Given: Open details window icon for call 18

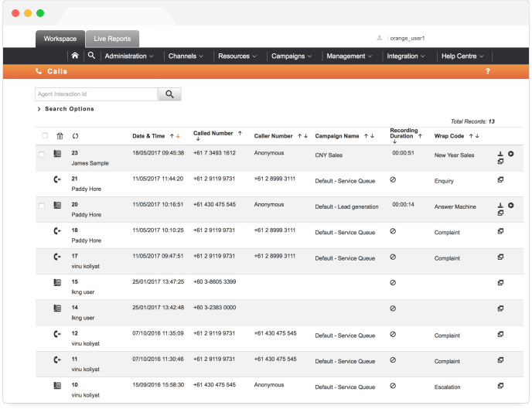Looking at the screenshot, I should [500, 231].
